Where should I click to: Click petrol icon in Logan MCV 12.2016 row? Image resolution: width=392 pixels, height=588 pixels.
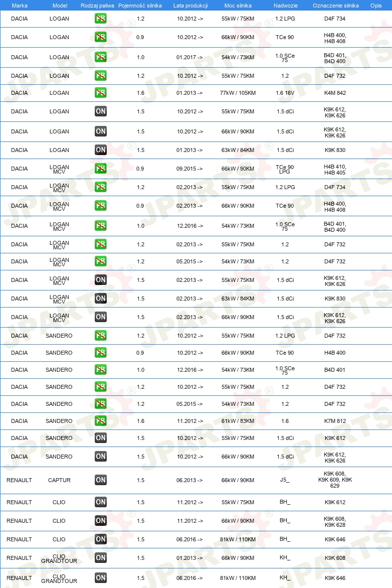pos(100,225)
